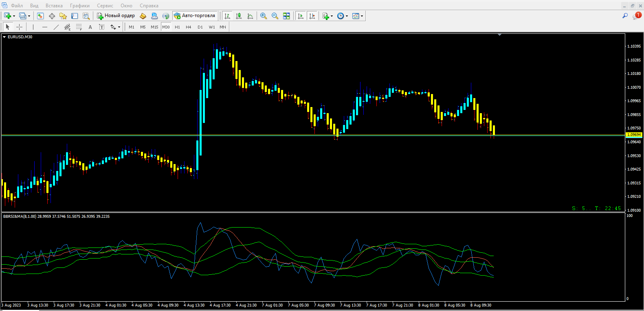Open the chart templates icon
The image size is (644, 311).
pyautogui.click(x=356, y=16)
